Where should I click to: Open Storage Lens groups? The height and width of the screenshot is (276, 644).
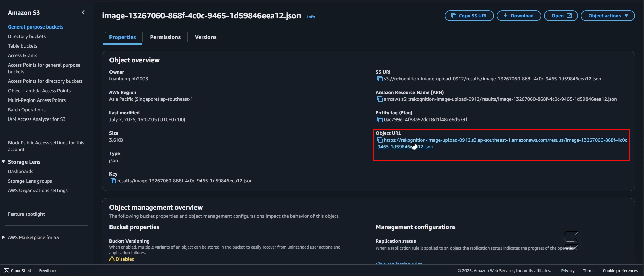click(x=30, y=181)
